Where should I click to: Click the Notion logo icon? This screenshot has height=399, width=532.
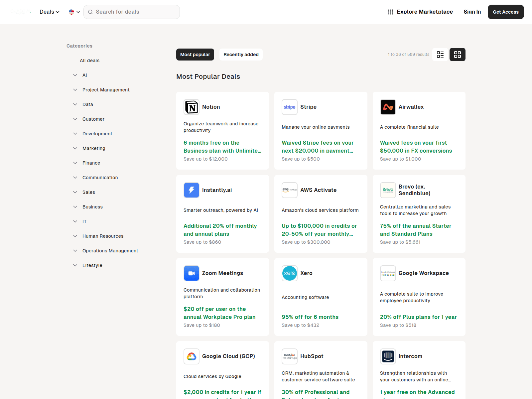point(192,107)
